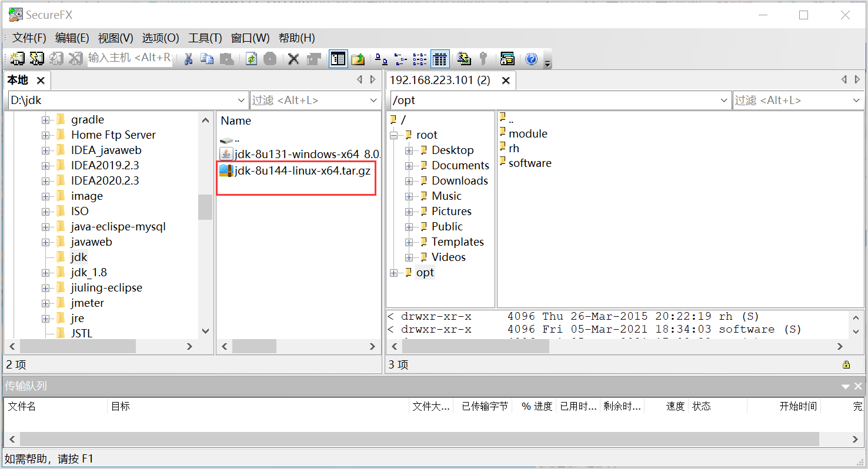Click the Delete X toolbar icon
Viewport: 868px width, 469px height.
coord(293,59)
